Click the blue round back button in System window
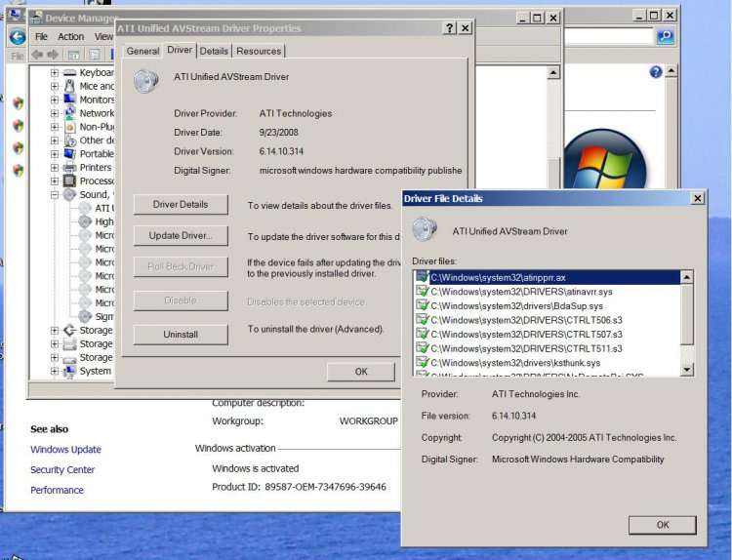The image size is (732, 560). point(18,36)
